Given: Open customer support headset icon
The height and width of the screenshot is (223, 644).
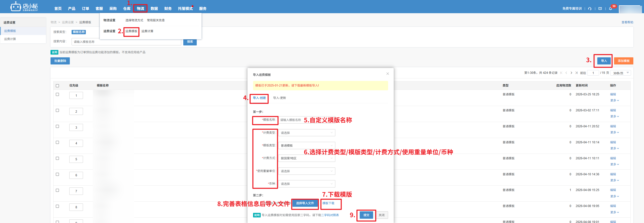Looking at the screenshot, I should click(590, 9).
